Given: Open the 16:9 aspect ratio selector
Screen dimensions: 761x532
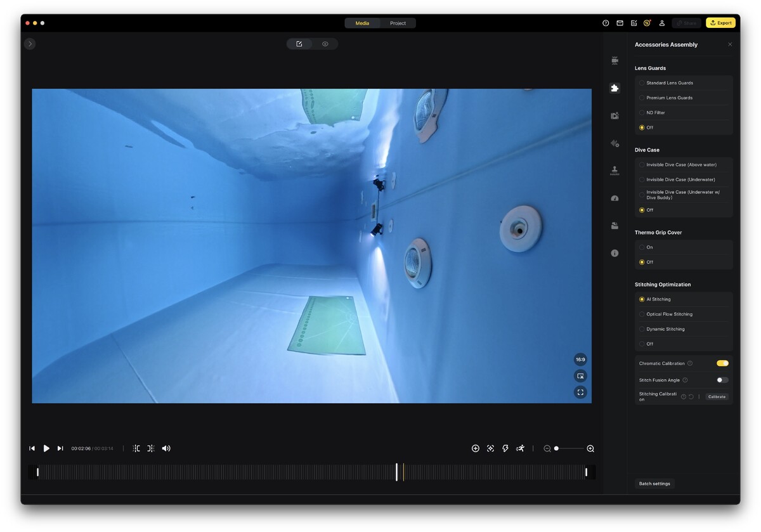Looking at the screenshot, I should pyautogui.click(x=580, y=360).
